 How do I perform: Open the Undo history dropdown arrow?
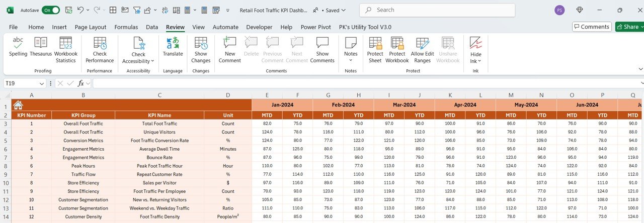tap(88, 10)
